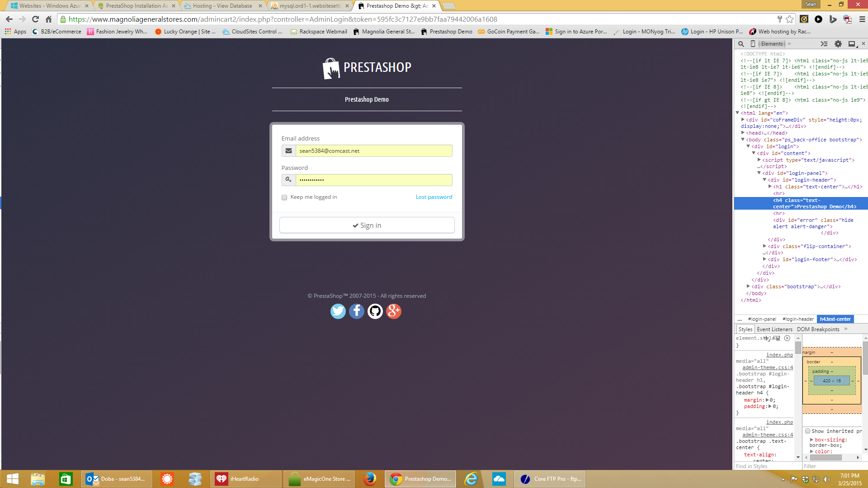Click the Lost password link
The image size is (868, 488).
click(434, 197)
